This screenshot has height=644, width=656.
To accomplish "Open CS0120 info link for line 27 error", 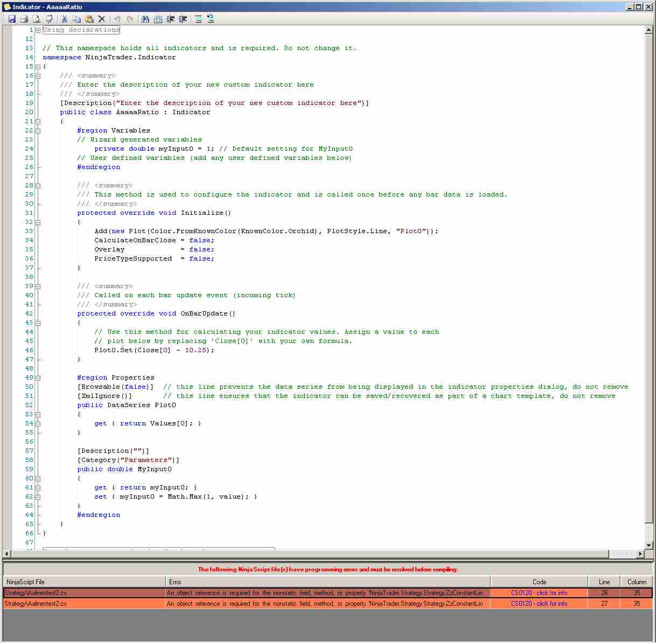I will click(539, 604).
